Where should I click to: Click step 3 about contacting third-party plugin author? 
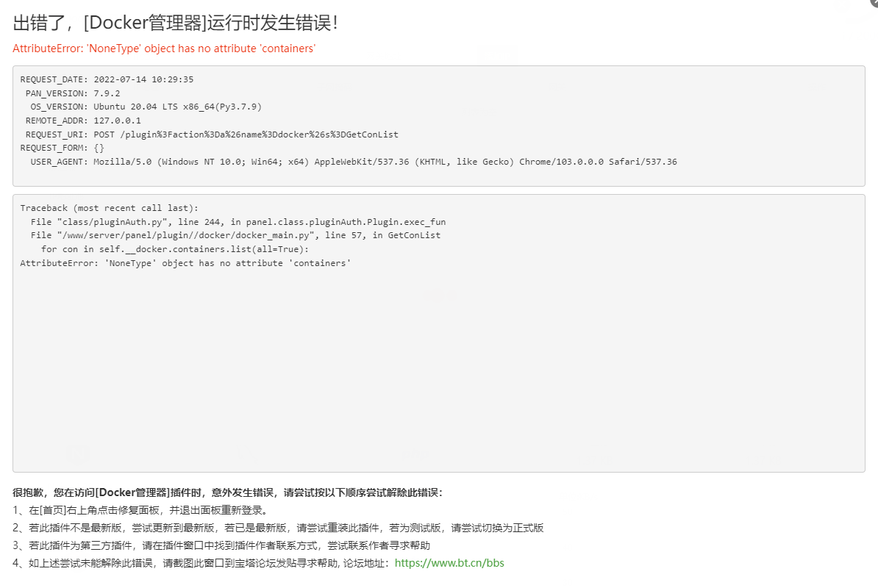(222, 545)
